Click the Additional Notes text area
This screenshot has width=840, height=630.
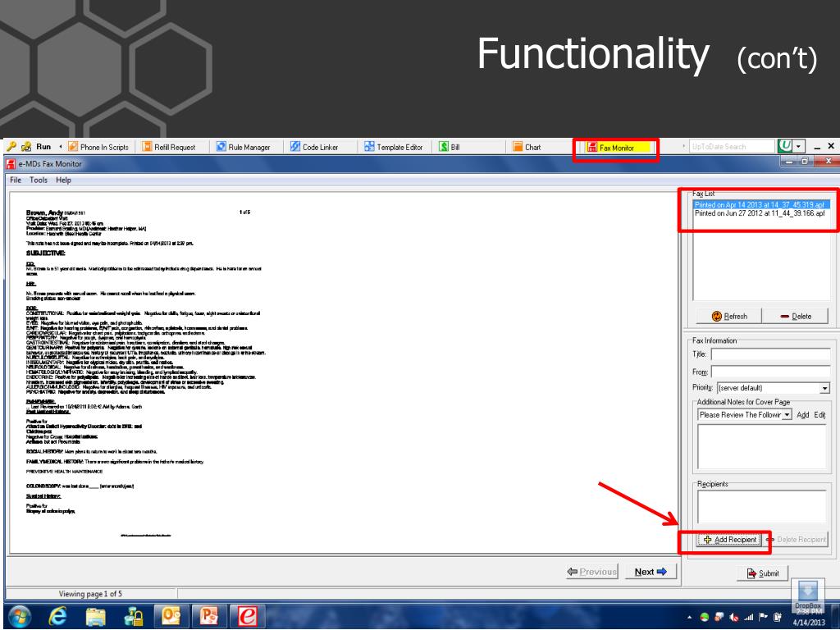click(761, 447)
